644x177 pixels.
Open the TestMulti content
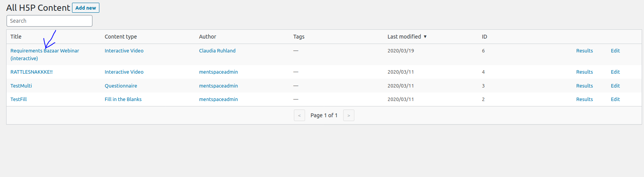point(21,86)
